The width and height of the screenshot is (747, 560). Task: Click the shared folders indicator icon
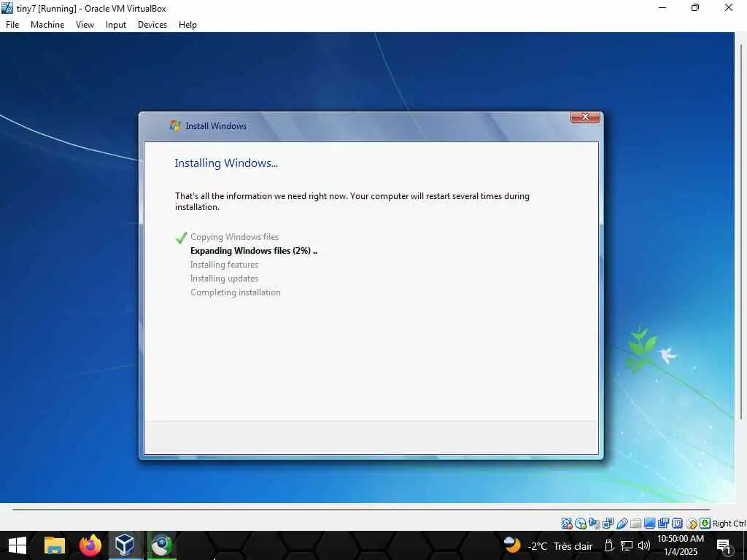click(x=635, y=524)
